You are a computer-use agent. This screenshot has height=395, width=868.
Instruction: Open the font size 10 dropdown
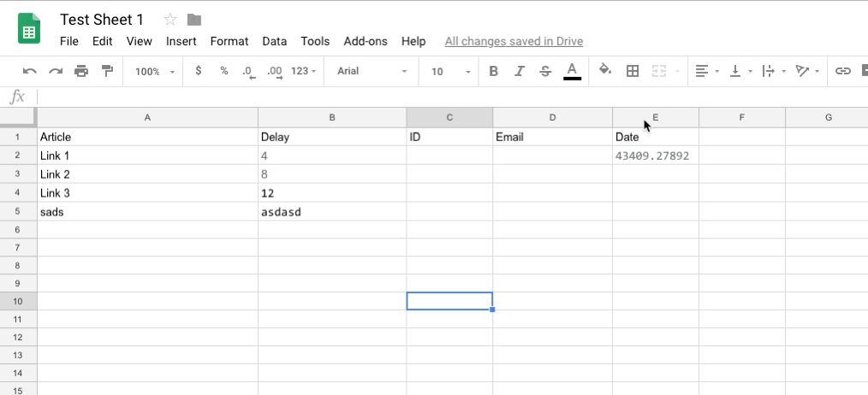tap(450, 72)
